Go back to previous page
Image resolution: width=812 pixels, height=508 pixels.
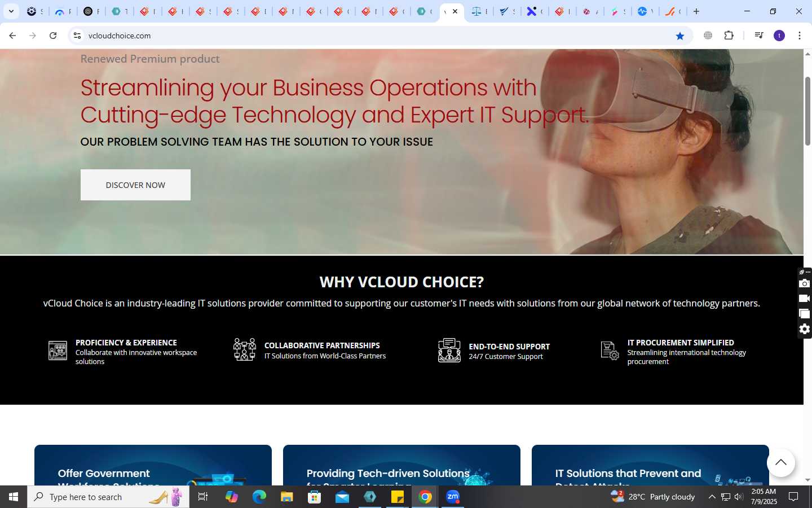click(x=12, y=36)
